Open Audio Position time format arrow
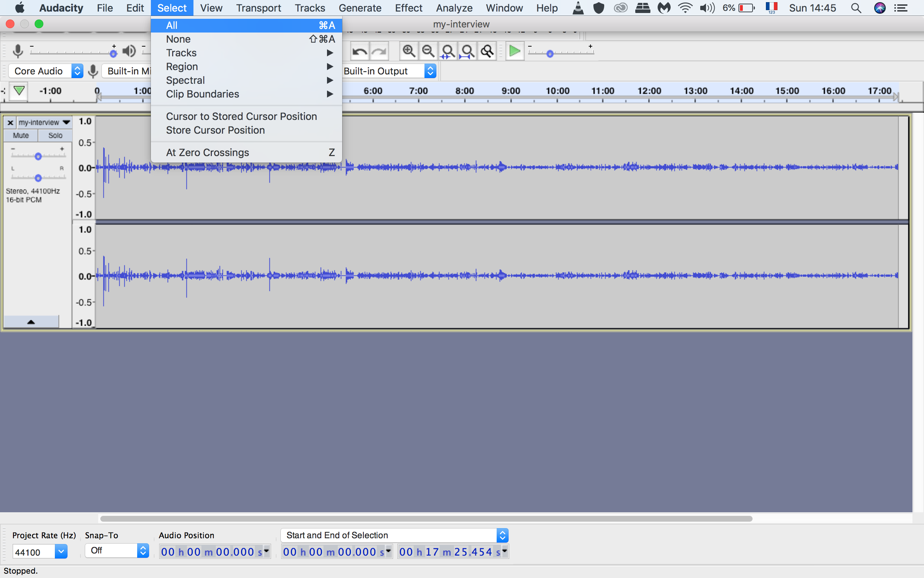 tap(266, 551)
